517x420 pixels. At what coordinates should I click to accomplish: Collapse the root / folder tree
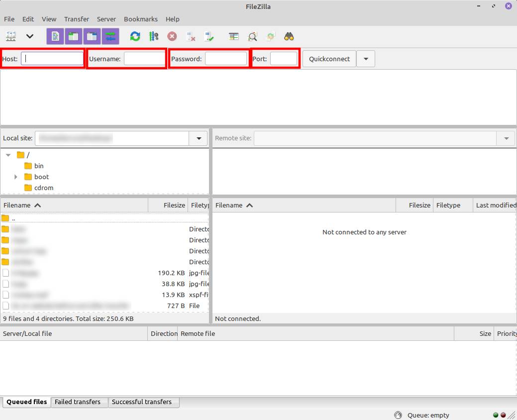pyautogui.click(x=8, y=155)
